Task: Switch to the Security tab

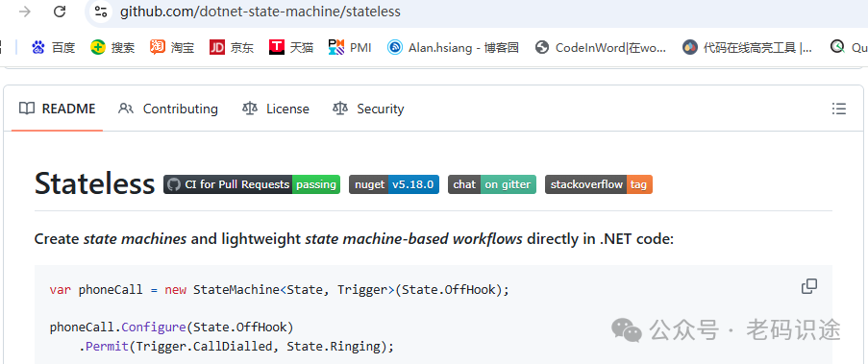Action: (x=368, y=109)
